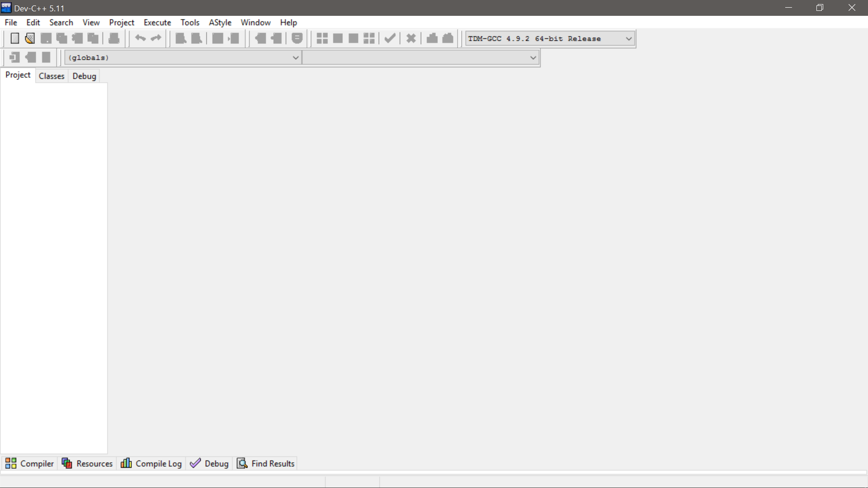
Task: Open the Edit menu
Action: 33,22
